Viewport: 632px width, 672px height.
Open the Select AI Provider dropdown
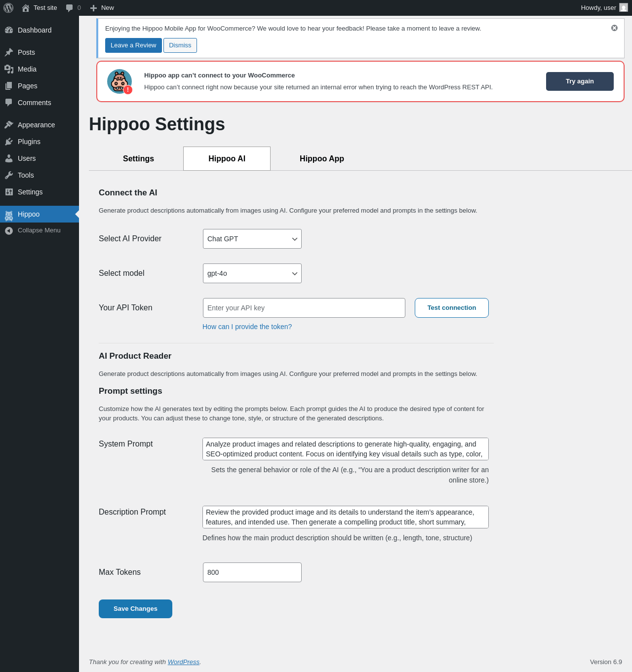[252, 239]
